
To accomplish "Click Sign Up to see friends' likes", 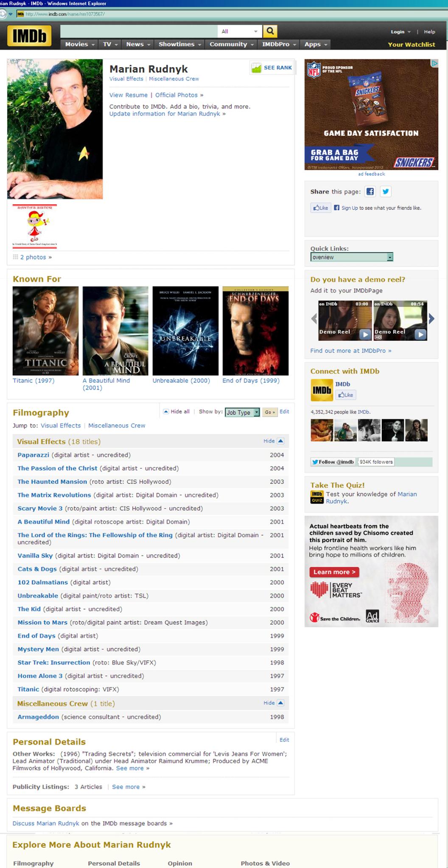I will tap(350, 208).
